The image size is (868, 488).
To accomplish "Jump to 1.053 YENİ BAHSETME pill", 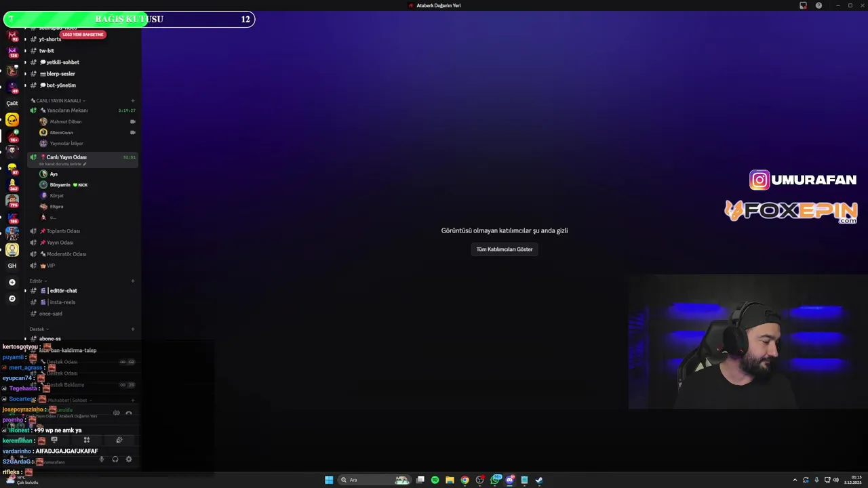I will click(83, 35).
